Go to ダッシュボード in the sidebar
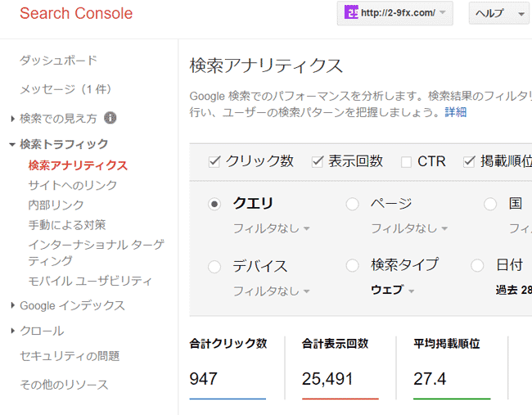Screen dimensions: 532x415 (x=58, y=60)
